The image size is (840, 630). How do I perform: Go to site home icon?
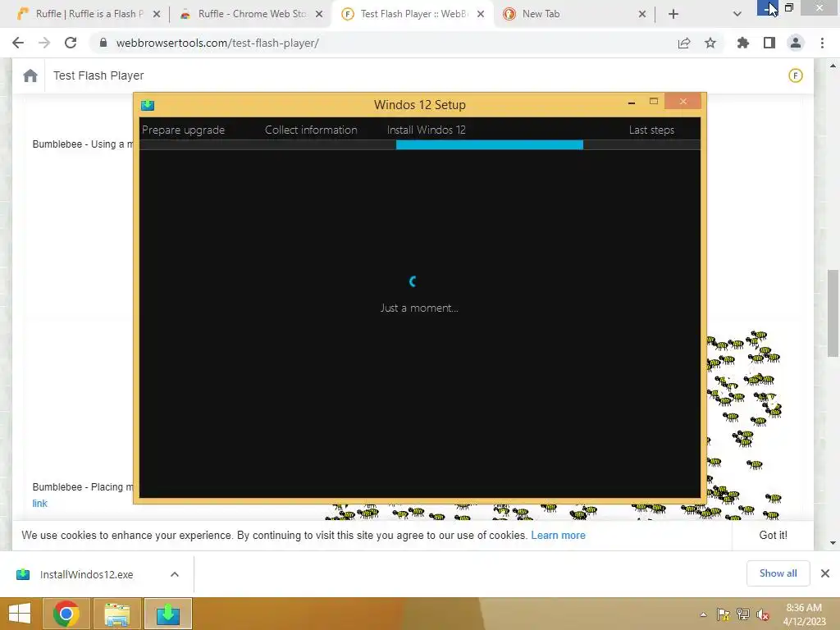pos(30,75)
